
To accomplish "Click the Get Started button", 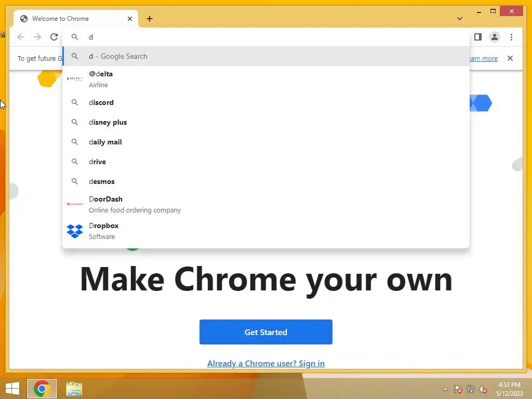I will (x=266, y=332).
